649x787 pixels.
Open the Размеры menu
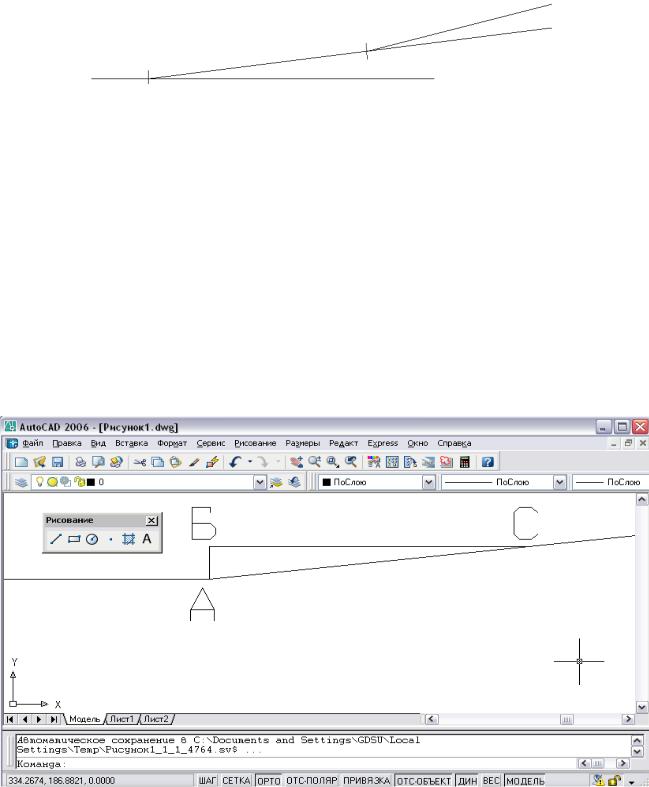(302, 443)
